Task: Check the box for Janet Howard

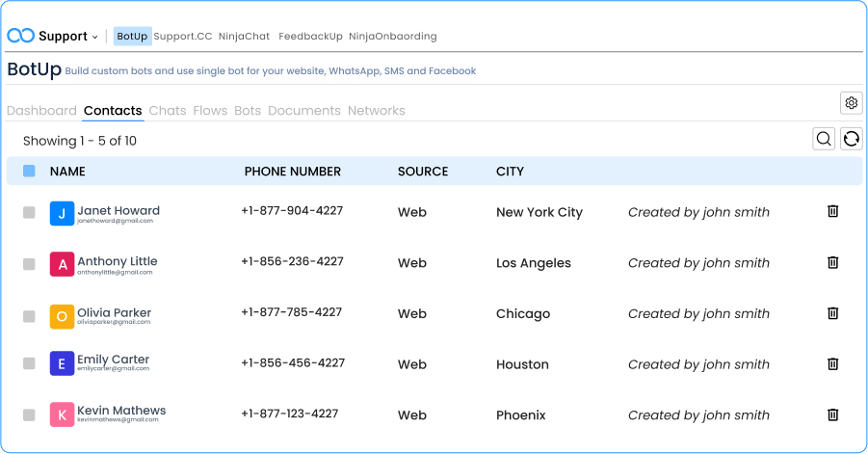Action: point(29,212)
